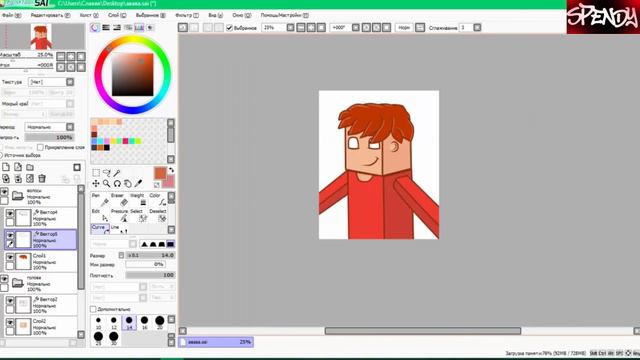
Task: Select the eyedropper color picker tool
Action: (x=138, y=184)
